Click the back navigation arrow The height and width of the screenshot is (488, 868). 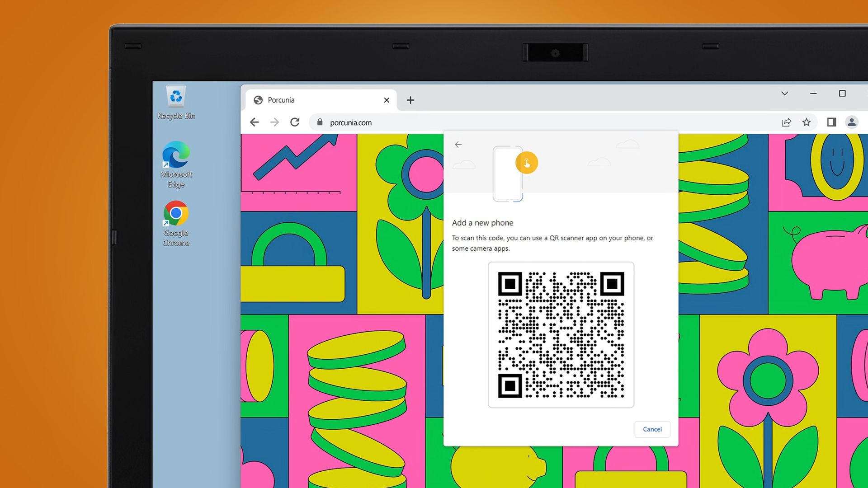[x=255, y=122]
